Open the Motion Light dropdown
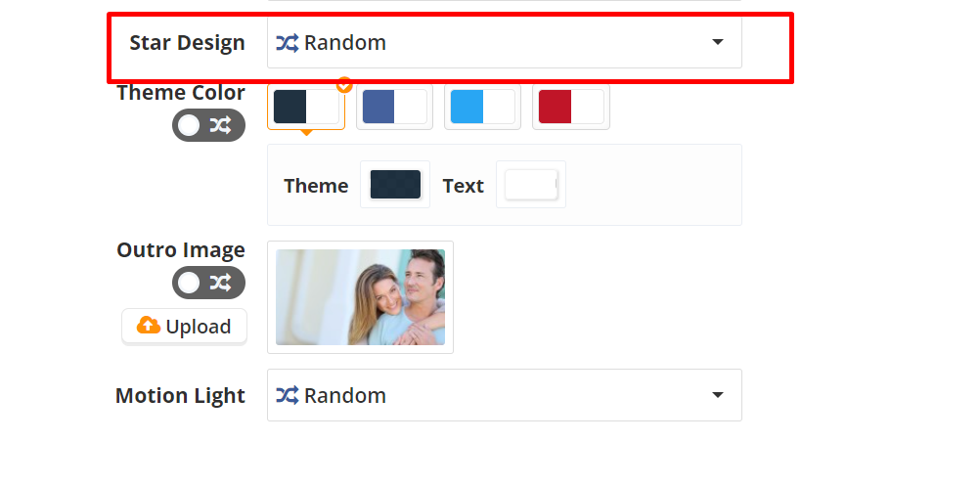980x486 pixels. coord(504,395)
